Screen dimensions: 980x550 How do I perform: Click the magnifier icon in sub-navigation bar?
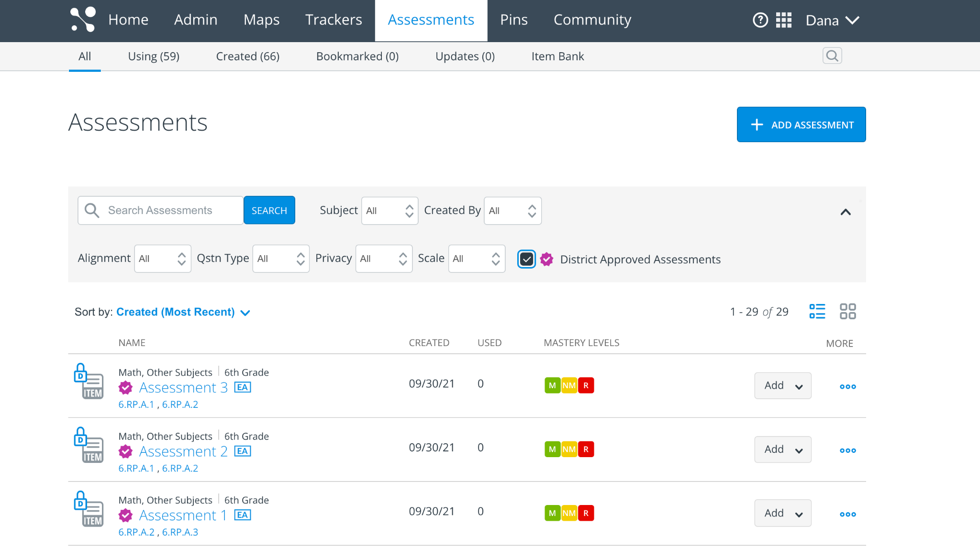pos(832,56)
